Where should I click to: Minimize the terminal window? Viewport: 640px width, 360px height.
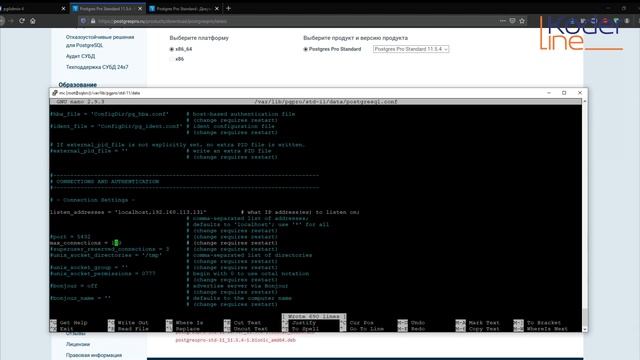549,93
